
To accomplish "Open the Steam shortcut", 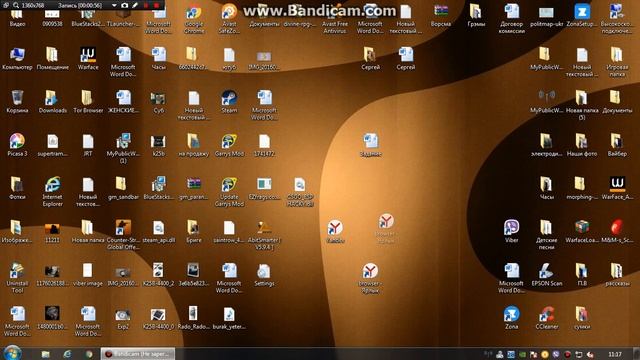I will 229,101.
